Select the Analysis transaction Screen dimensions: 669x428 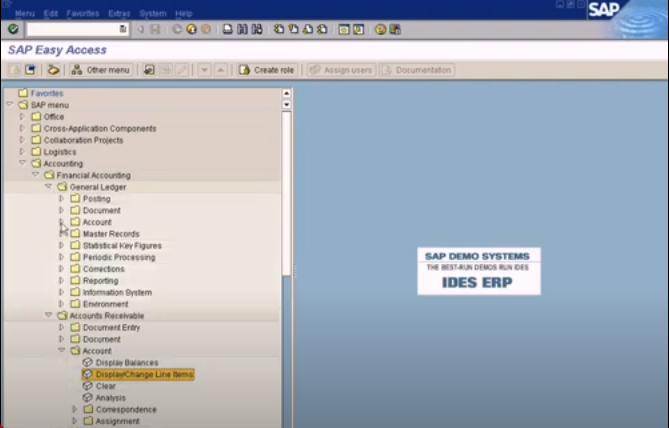point(111,398)
